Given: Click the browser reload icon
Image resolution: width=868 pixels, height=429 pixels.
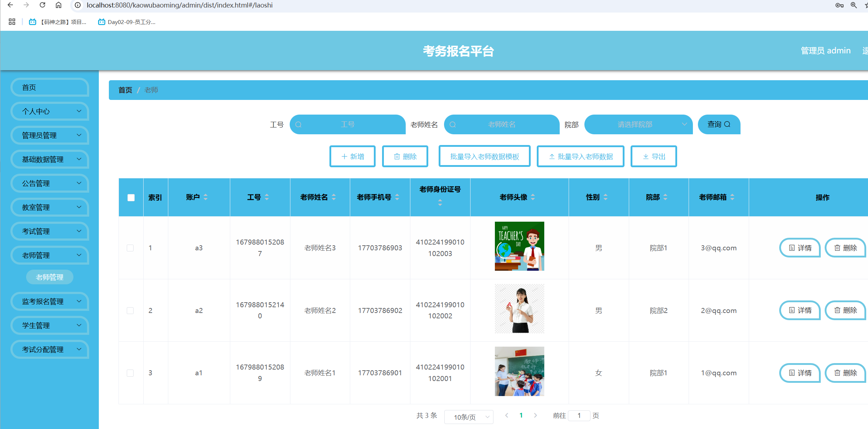Looking at the screenshot, I should coord(42,5).
